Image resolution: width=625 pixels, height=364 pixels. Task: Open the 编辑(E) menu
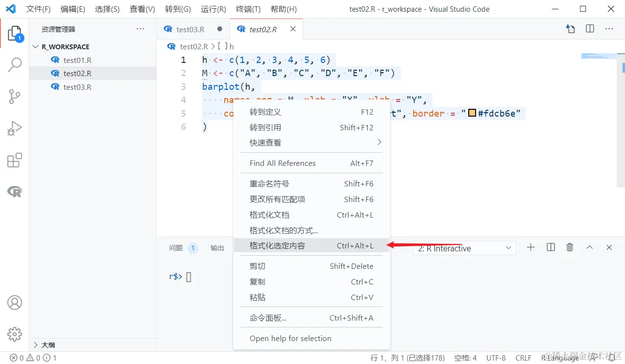pyautogui.click(x=73, y=9)
